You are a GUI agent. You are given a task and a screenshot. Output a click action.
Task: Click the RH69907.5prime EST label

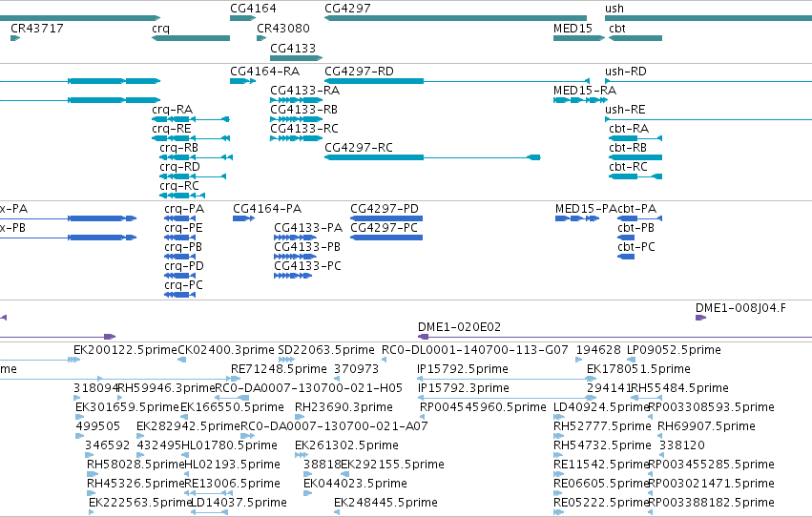[706, 427]
